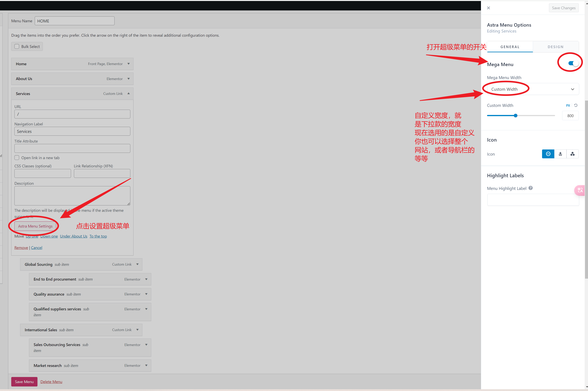This screenshot has width=588, height=391.
Task: Click the Custom Width slider handle
Action: 515,116
